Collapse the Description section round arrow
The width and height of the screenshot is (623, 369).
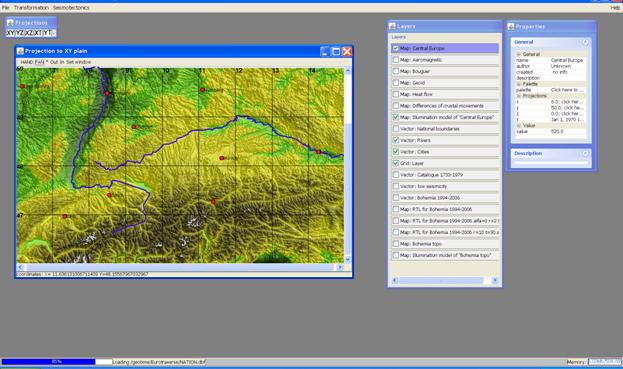[x=585, y=153]
